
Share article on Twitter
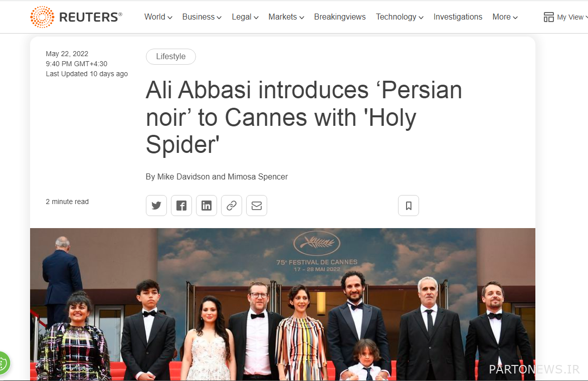tap(156, 206)
